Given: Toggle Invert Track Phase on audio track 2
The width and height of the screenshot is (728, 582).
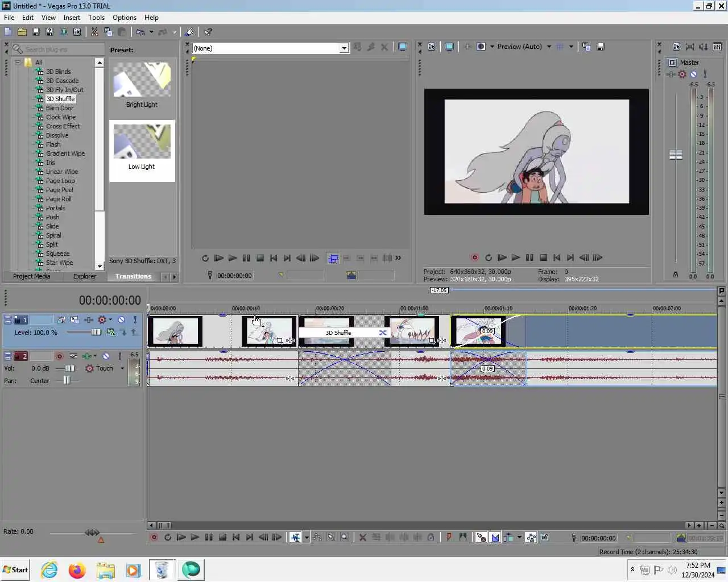Looking at the screenshot, I should coord(73,356).
